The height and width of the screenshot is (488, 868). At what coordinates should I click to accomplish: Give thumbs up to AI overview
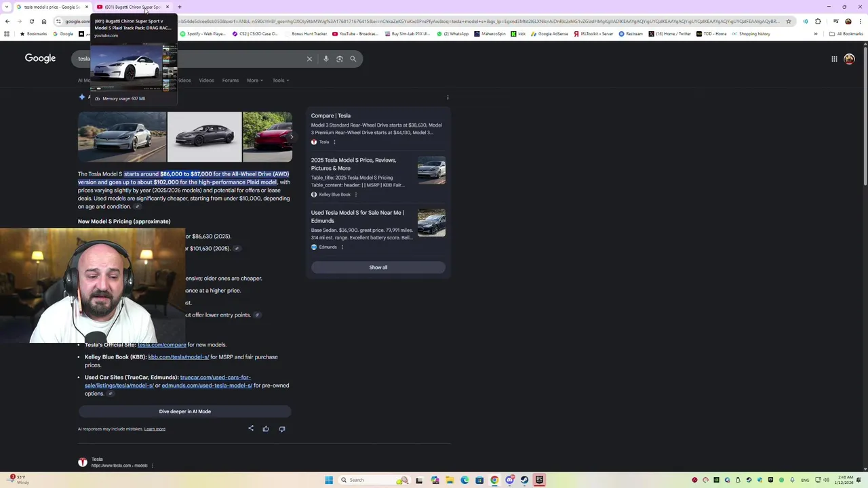point(266,428)
